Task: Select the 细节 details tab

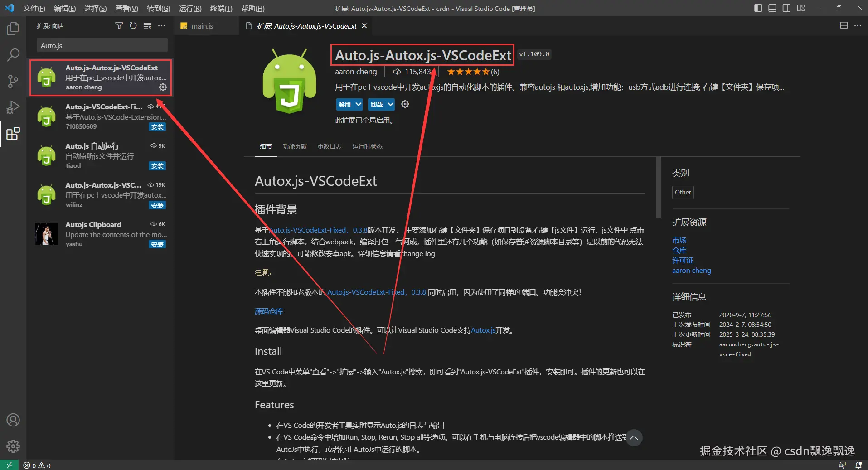Action: click(x=266, y=146)
